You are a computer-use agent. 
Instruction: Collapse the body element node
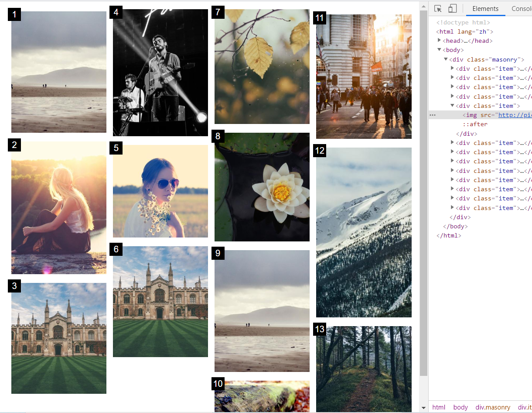(440, 50)
